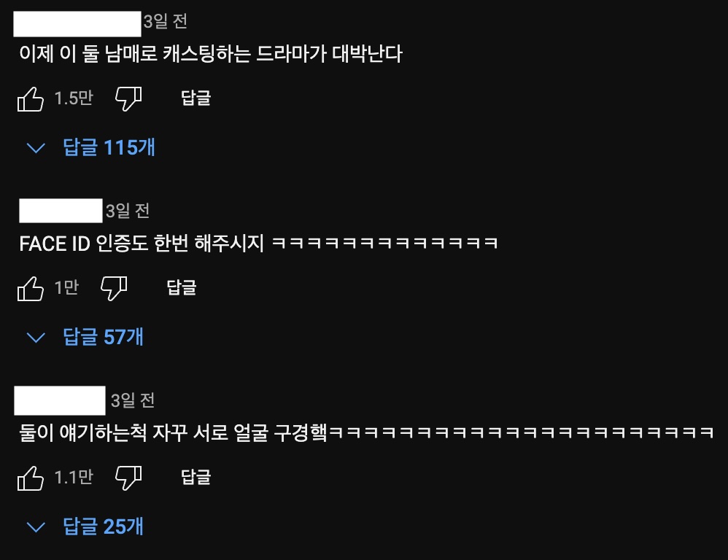Expand the 답글 115개 replies chevron

36,148
